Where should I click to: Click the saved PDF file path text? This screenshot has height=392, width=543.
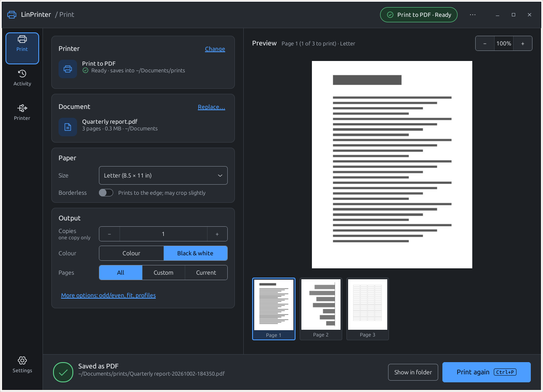[152, 373]
